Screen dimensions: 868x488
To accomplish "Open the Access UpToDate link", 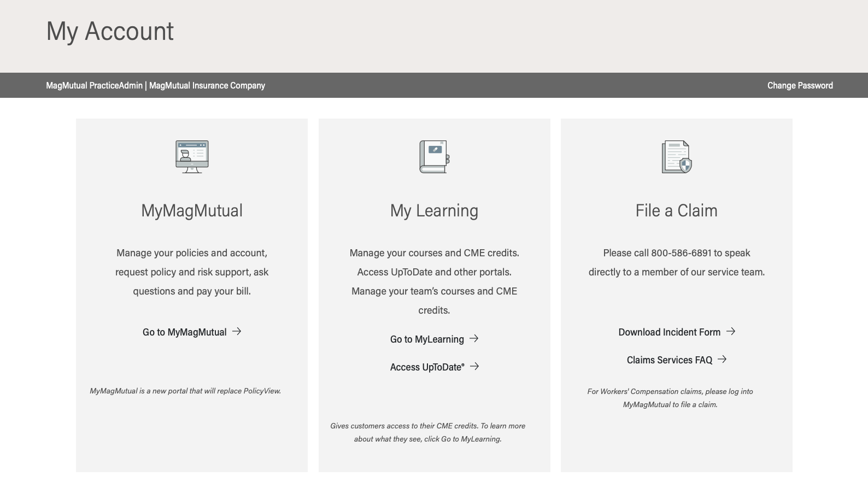I will tap(435, 367).
